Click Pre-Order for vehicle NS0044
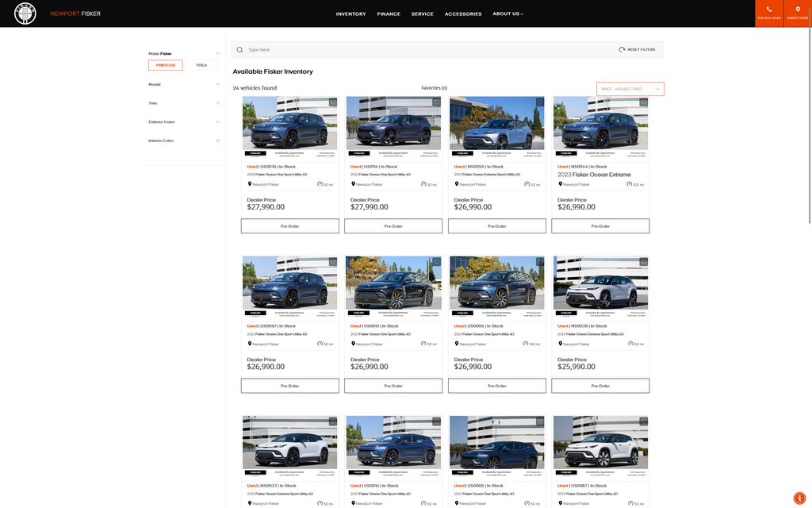This screenshot has width=812, height=508. (x=601, y=226)
